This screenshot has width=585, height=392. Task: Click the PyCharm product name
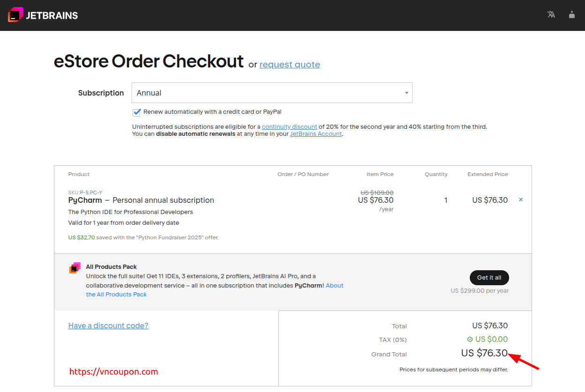pos(85,200)
